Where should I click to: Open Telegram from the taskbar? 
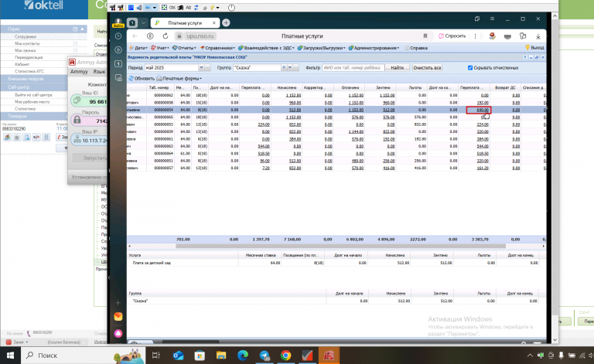pos(265,355)
